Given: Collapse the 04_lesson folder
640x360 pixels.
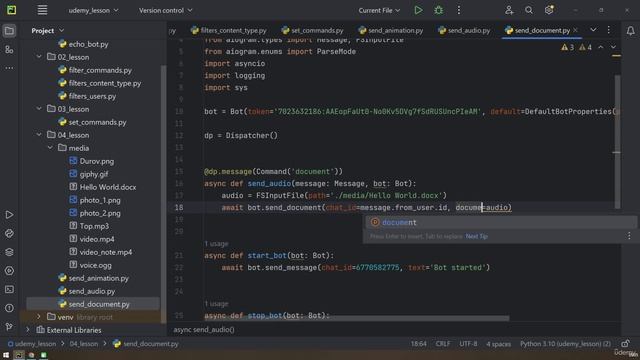Looking at the screenshot, I should click(x=39, y=135).
